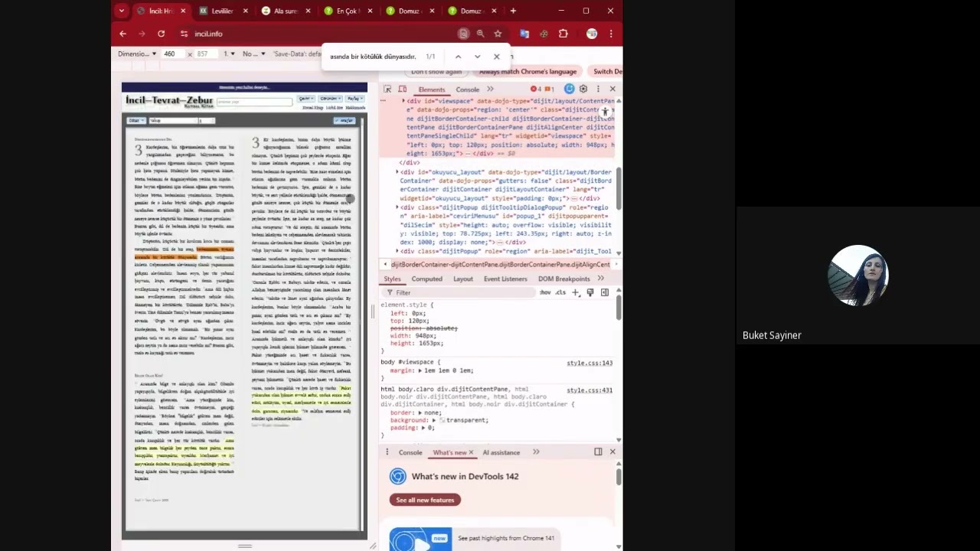Open the Çeviri dropdown on the page
The width and height of the screenshot is (980, 551).
pyautogui.click(x=306, y=99)
